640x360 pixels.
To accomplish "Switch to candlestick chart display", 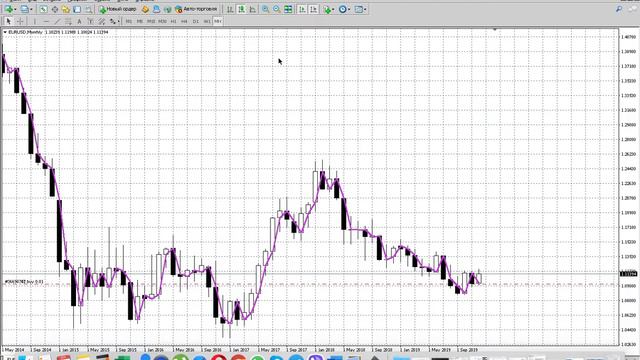I will (x=242, y=9).
